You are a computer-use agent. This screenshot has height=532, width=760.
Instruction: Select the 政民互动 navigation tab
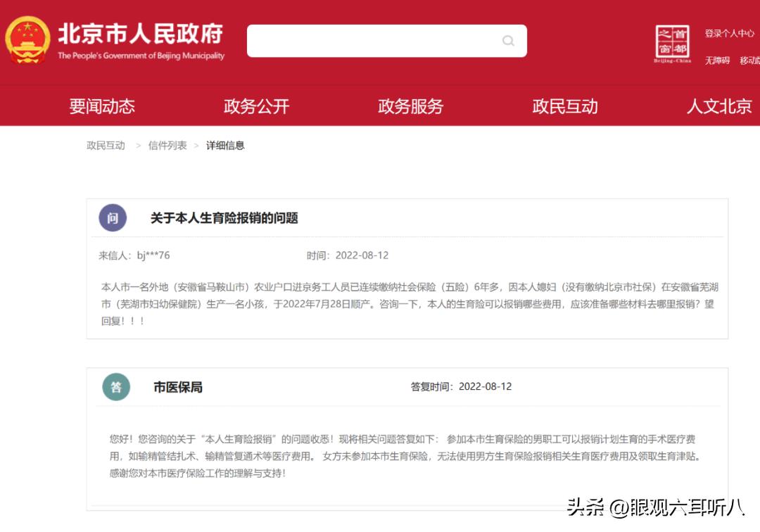(x=564, y=106)
